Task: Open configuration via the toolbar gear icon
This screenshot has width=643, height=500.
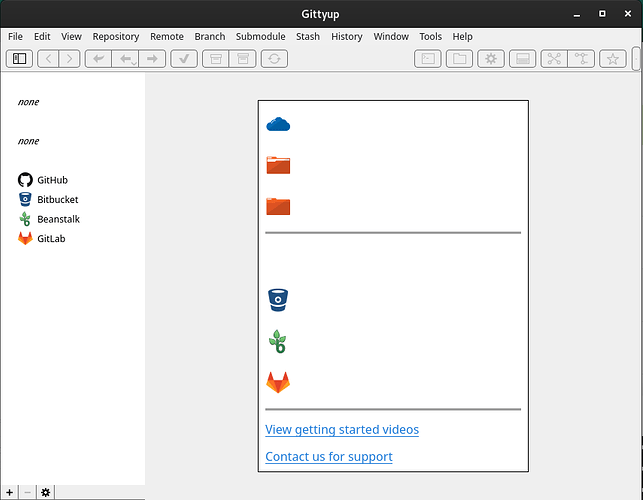Action: 491,59
